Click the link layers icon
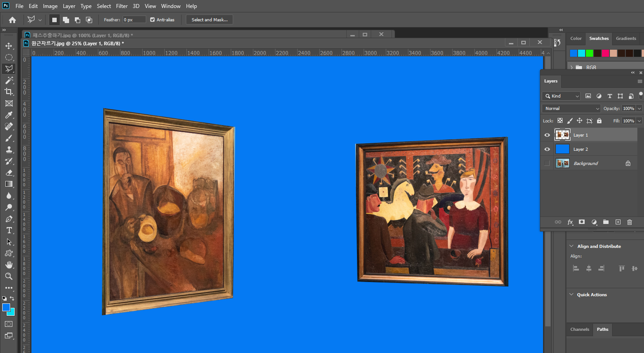This screenshot has height=353, width=644. tap(558, 222)
